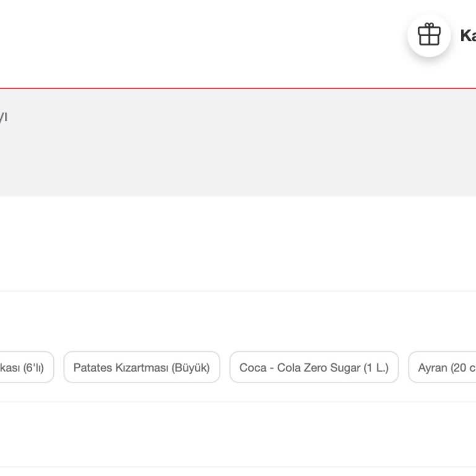Tap the round white gift badge
The image size is (476, 476).
429,35
